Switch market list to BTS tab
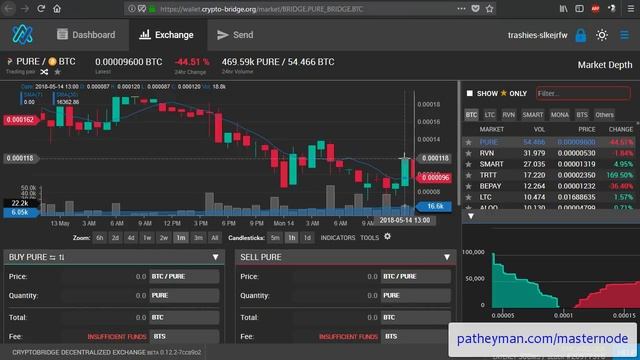The image size is (640, 360). coord(582,115)
